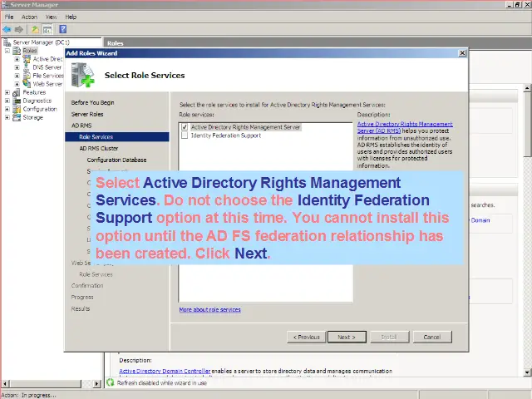Click the green refresh icon in status area
Viewport: 532px width, 399px height.
(111, 382)
